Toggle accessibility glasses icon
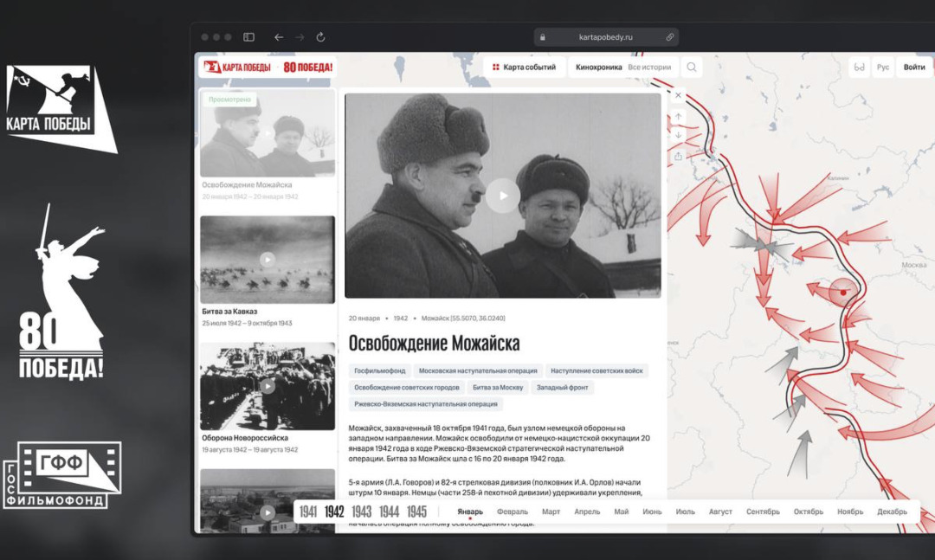935x560 pixels. pos(860,68)
